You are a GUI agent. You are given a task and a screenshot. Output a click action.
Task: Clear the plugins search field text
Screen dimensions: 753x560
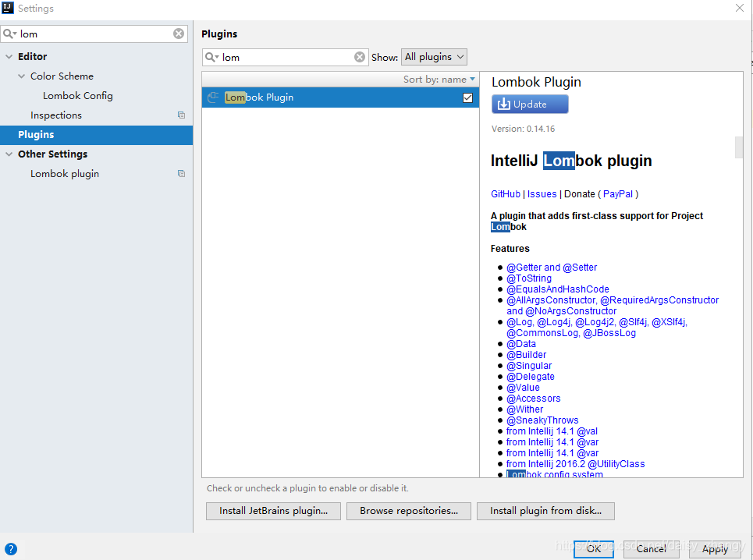[360, 57]
